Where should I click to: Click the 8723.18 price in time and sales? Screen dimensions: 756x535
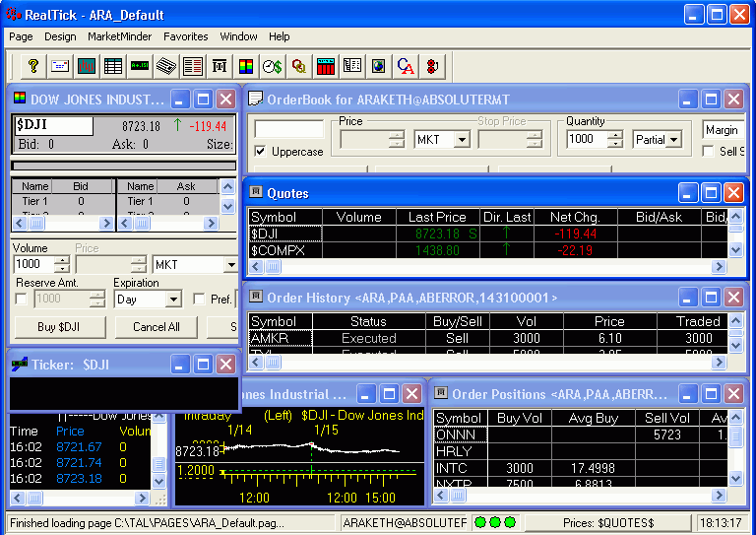pos(79,479)
